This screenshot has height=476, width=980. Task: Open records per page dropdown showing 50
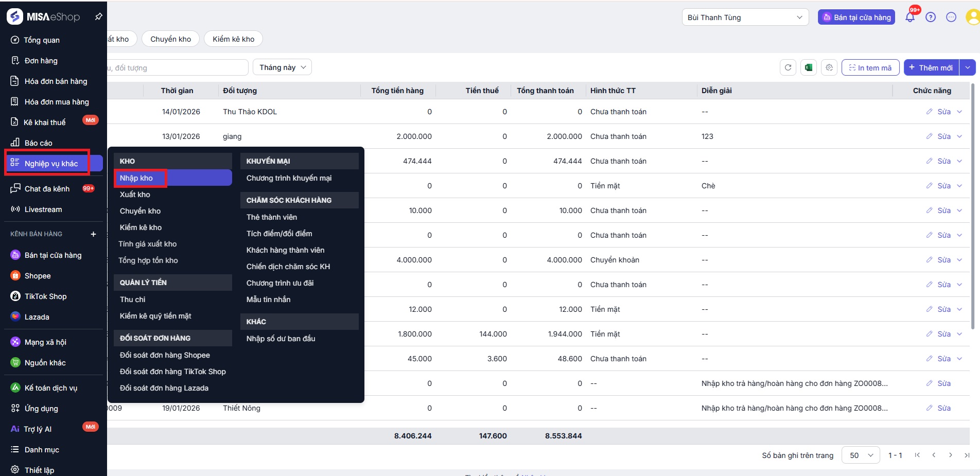pos(861,455)
